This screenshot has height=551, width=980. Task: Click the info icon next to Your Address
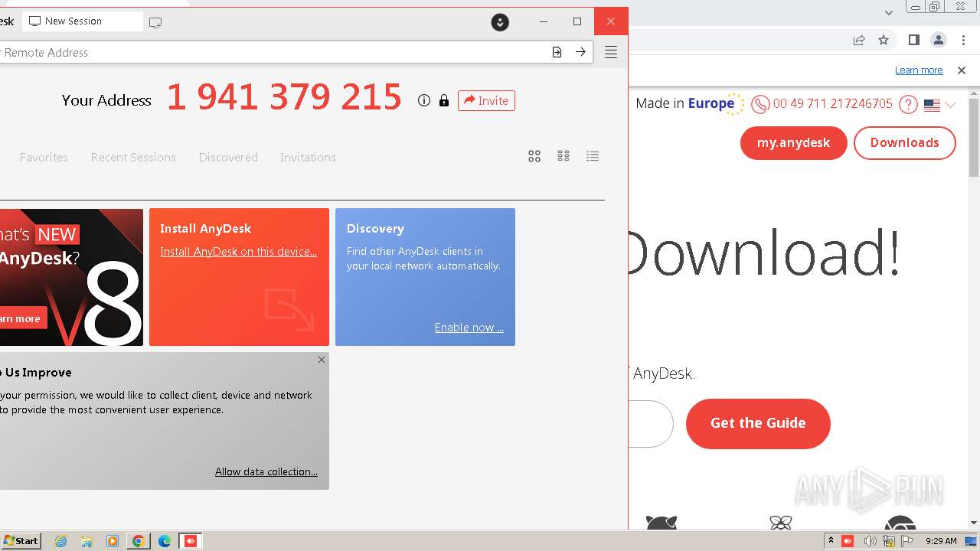coord(424,100)
